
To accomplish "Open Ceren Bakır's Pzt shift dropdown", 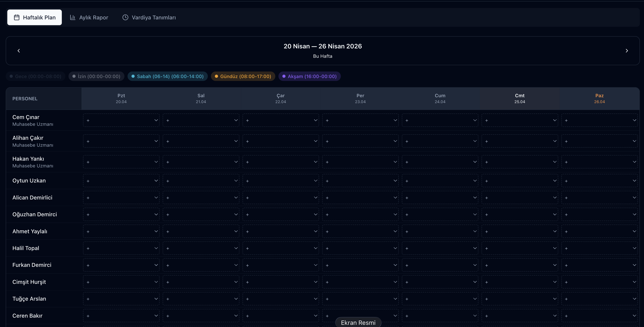I will 121,316.
